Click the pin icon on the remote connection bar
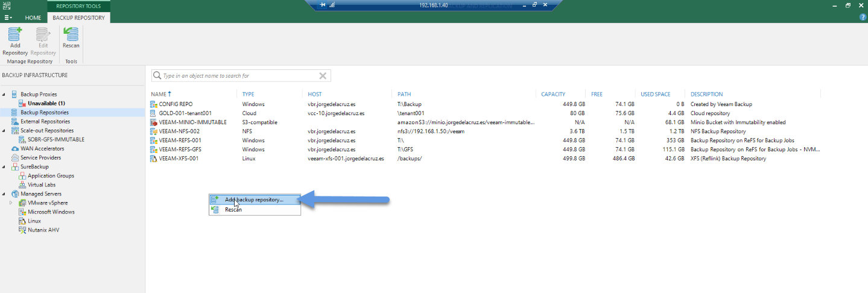 click(323, 5)
